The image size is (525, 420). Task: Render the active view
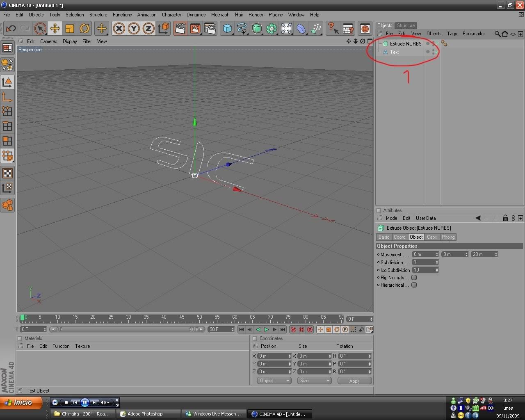[x=180, y=28]
